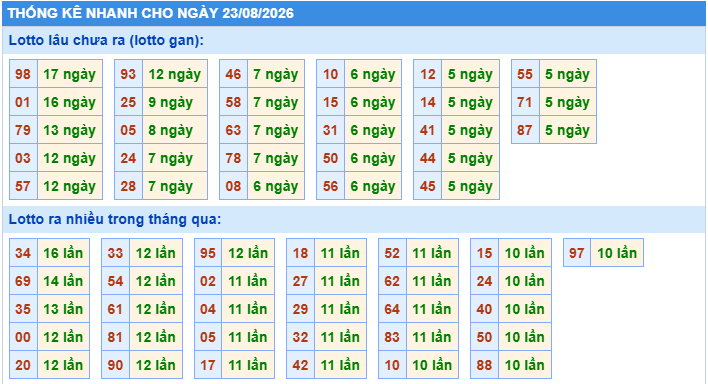Click the '14 lần' cell
This screenshot has width=708, height=384.
[64, 281]
